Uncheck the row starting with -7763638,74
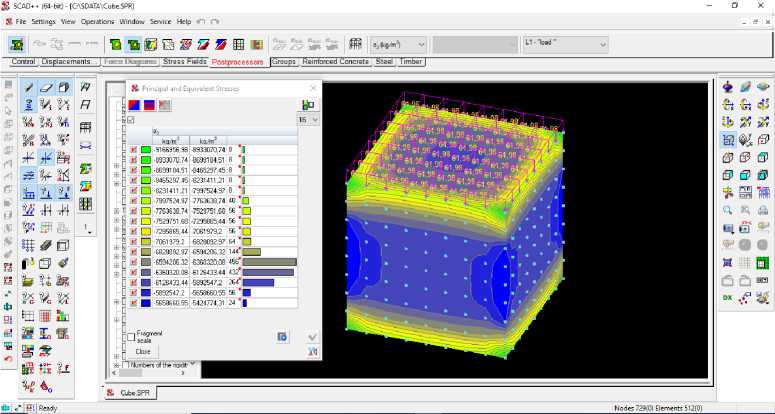Screen dimensions: 775x414 tap(133, 211)
